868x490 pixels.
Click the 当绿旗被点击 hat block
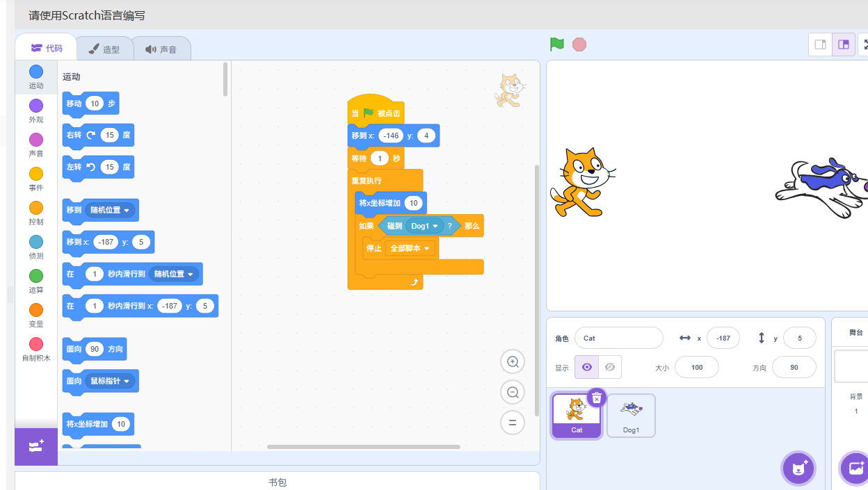[376, 111]
